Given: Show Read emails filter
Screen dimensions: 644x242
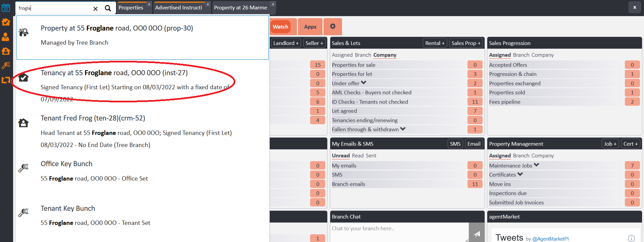Looking at the screenshot, I should tap(357, 156).
